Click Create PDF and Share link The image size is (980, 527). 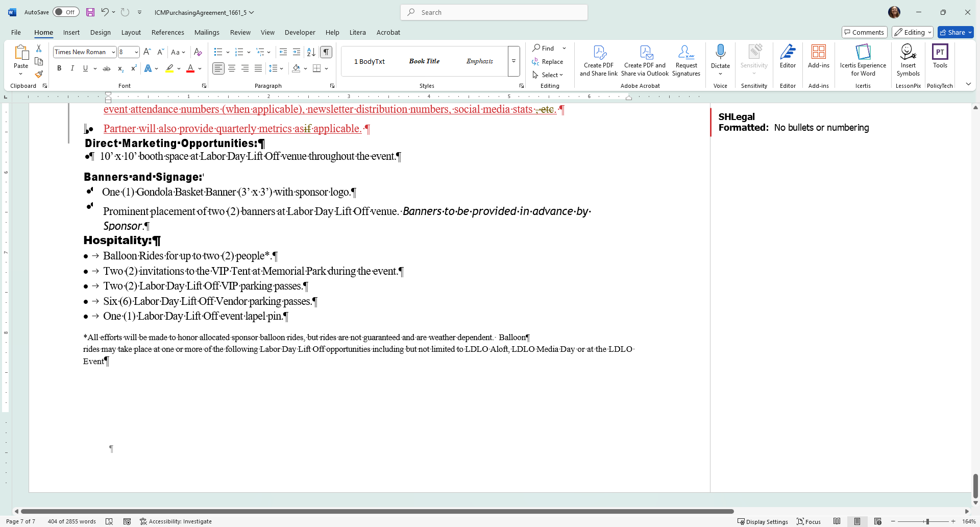[599, 60]
